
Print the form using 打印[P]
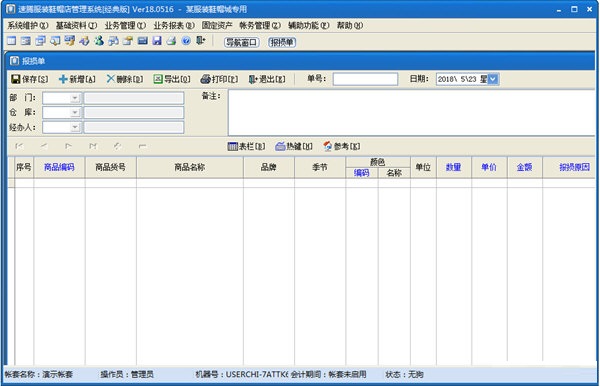coord(219,79)
